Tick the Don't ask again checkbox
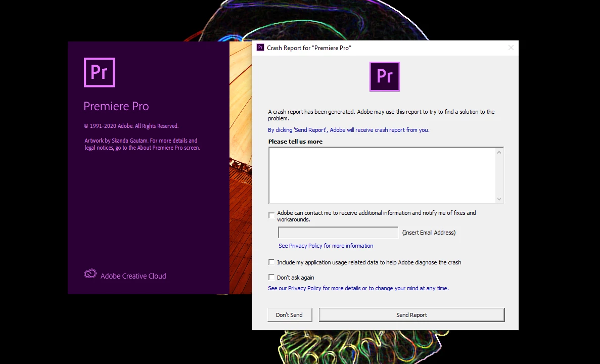The height and width of the screenshot is (364, 600). coord(271,277)
